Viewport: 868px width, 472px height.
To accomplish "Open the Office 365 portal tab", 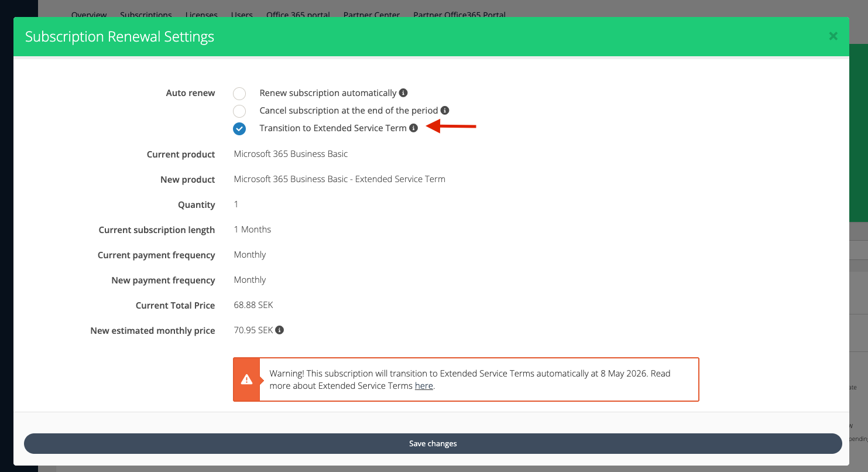I will point(298,15).
